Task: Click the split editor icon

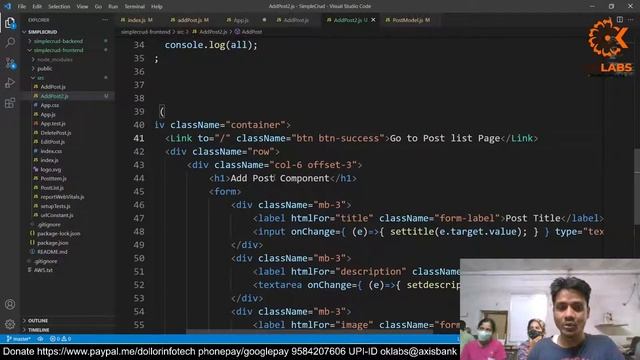Action: [620, 20]
